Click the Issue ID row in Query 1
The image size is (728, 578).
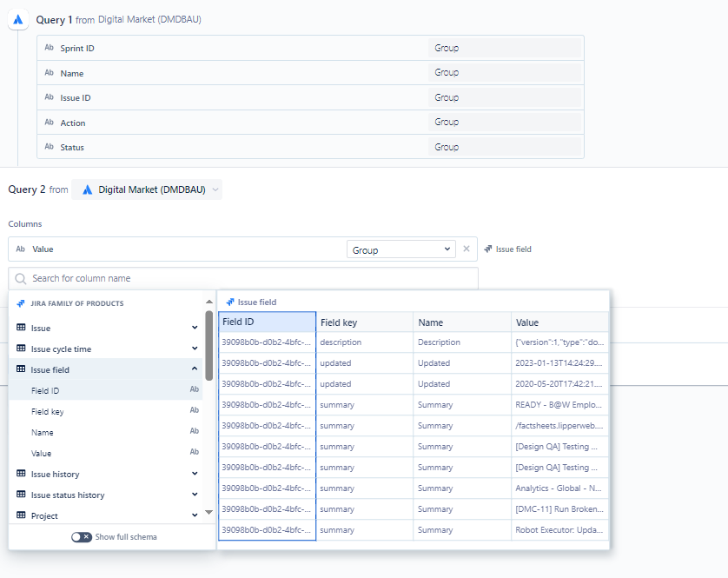coord(310,97)
